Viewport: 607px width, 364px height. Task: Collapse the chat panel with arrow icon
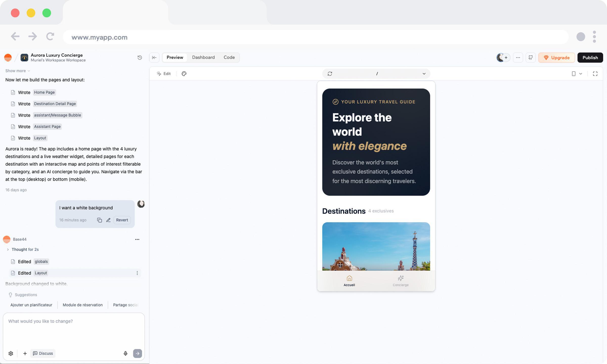click(x=154, y=58)
